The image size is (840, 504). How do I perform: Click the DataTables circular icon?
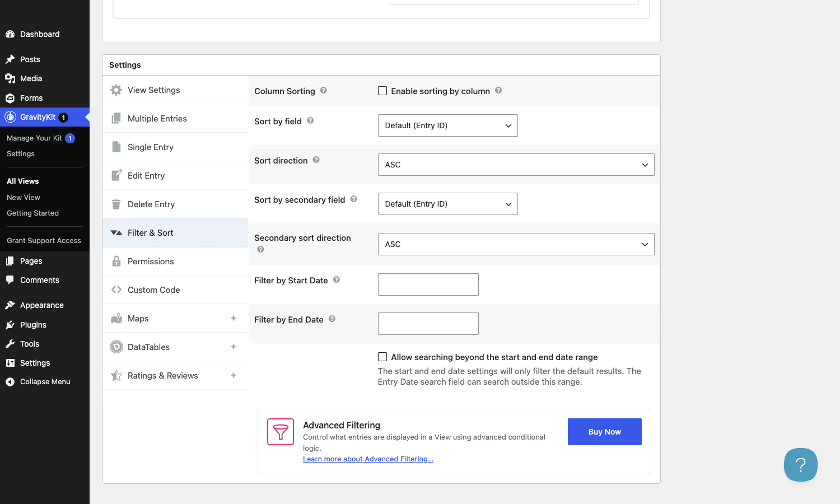click(x=116, y=347)
